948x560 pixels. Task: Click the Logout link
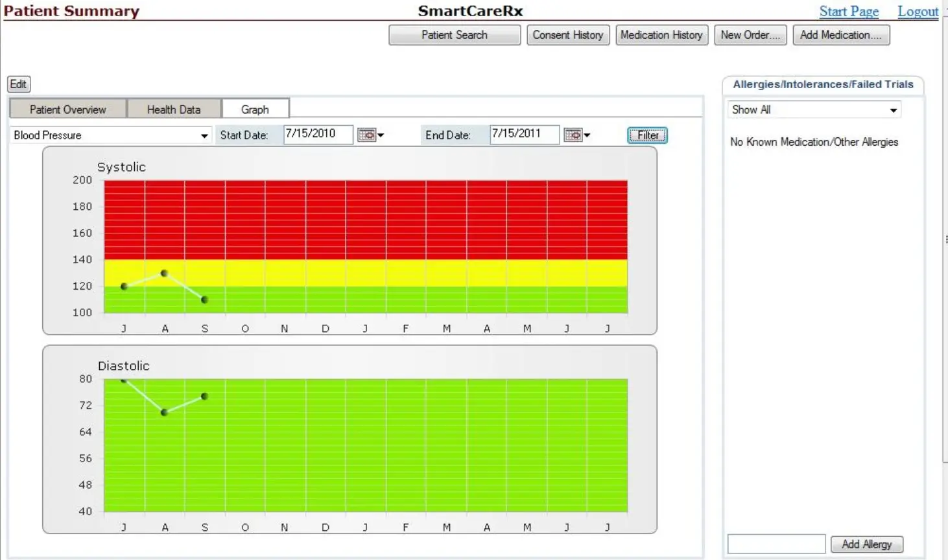(x=918, y=11)
